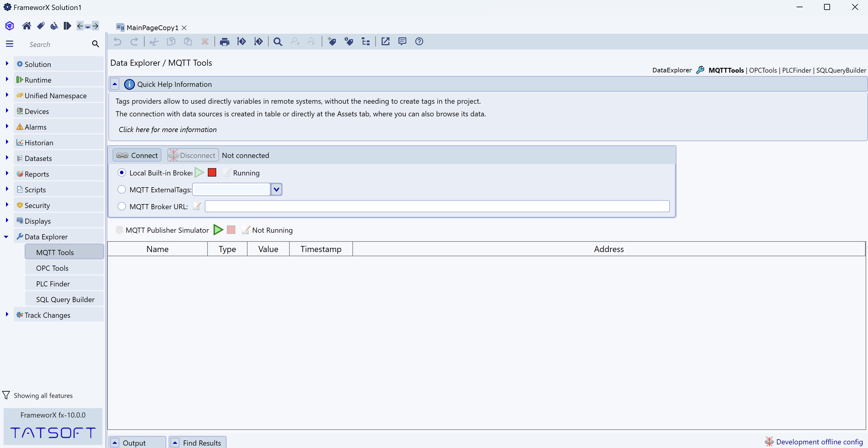Click the tree hierarchy toolbar icon

pyautogui.click(x=366, y=42)
